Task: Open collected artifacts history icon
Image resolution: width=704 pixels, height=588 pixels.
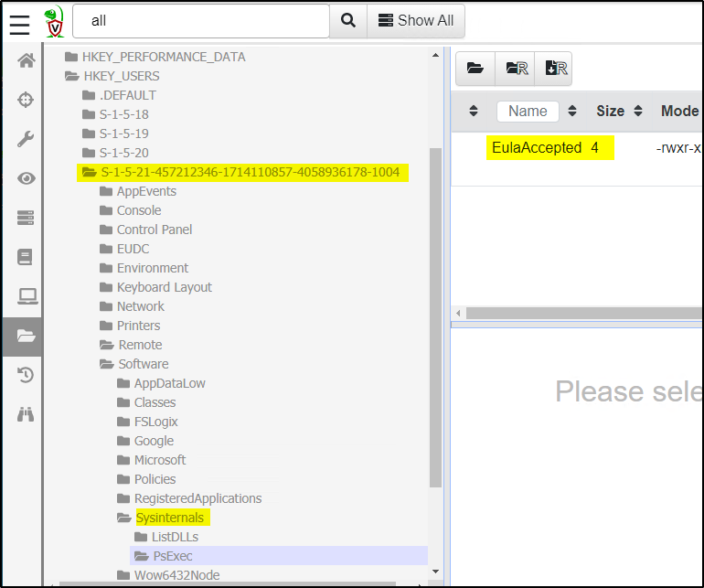Action: [26, 375]
